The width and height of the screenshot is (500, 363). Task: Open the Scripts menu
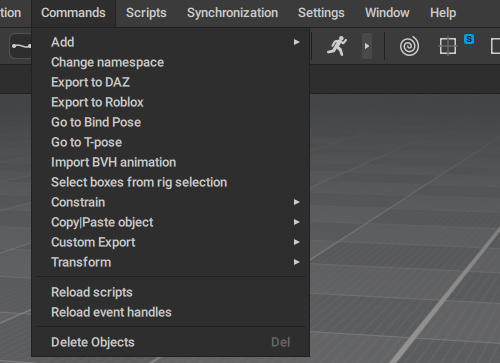coord(146,13)
